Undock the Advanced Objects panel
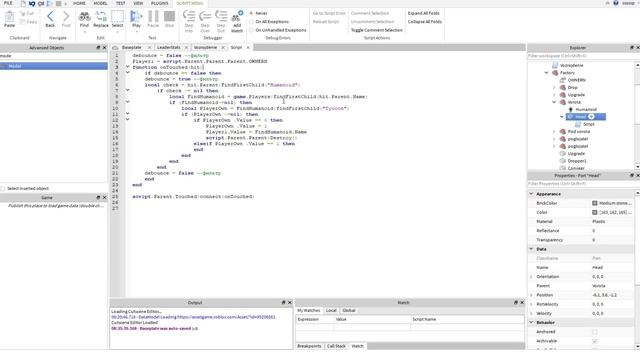 (x=98, y=48)
